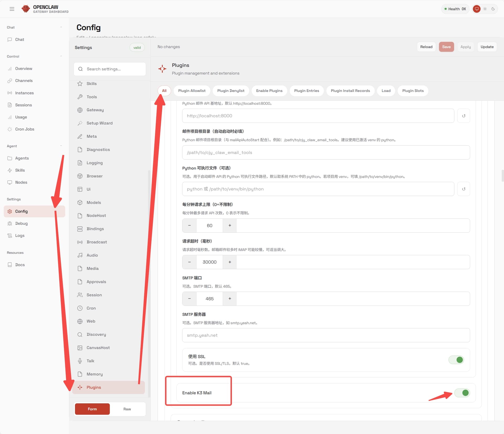Disable the Enable K3 Mail toggle

[462, 393]
